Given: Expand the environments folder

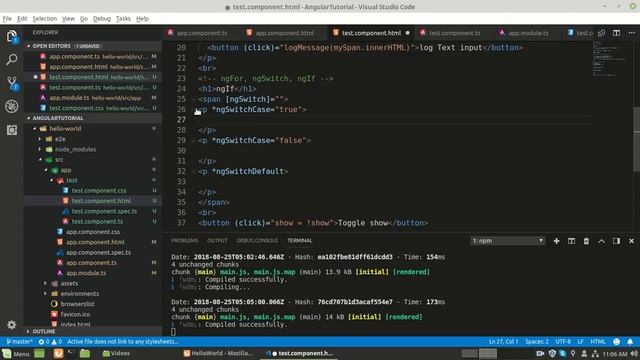Looking at the screenshot, I should tap(46, 293).
